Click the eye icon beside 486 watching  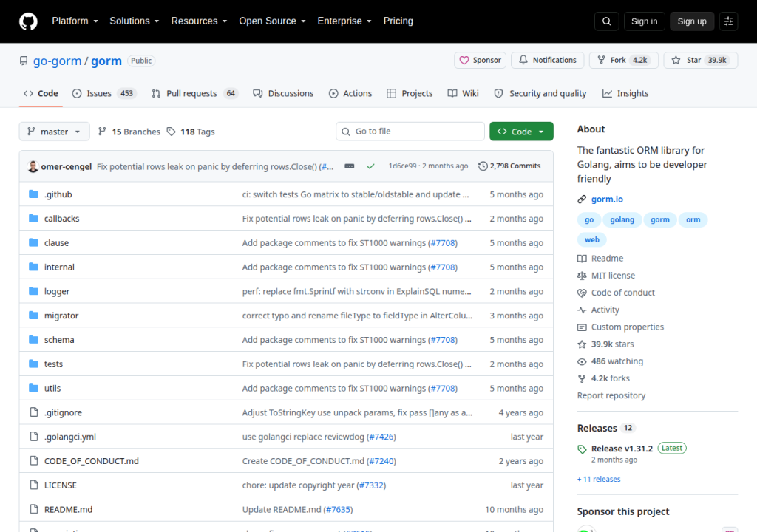click(582, 361)
